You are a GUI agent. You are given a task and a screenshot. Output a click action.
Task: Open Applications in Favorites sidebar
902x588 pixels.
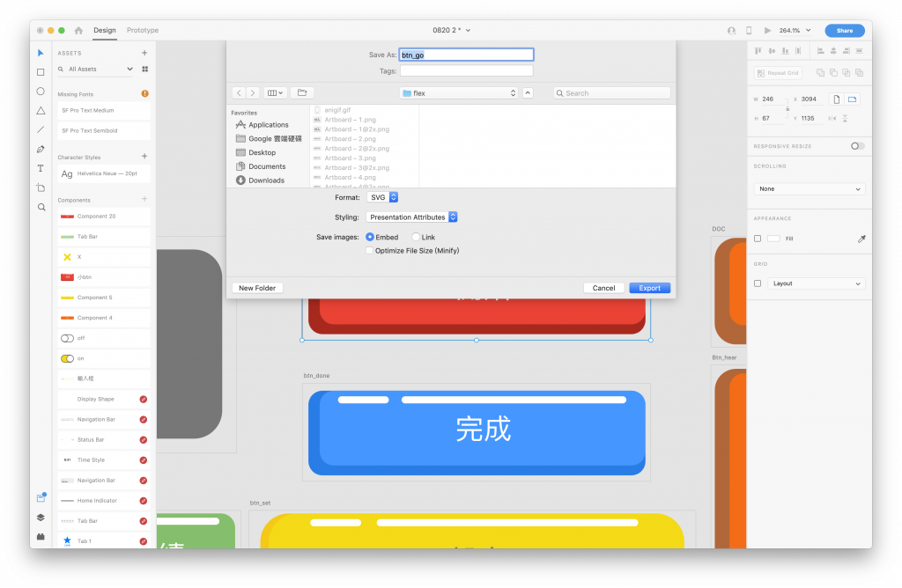pyautogui.click(x=262, y=125)
